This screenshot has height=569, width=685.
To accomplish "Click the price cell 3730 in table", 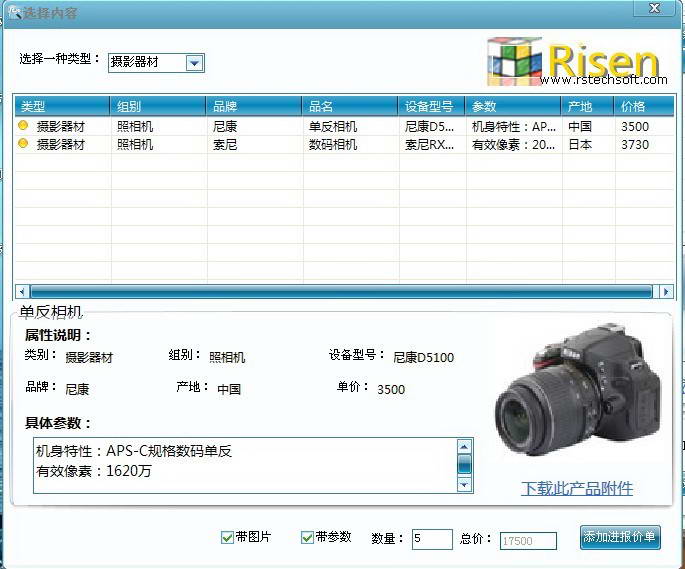I will (635, 145).
